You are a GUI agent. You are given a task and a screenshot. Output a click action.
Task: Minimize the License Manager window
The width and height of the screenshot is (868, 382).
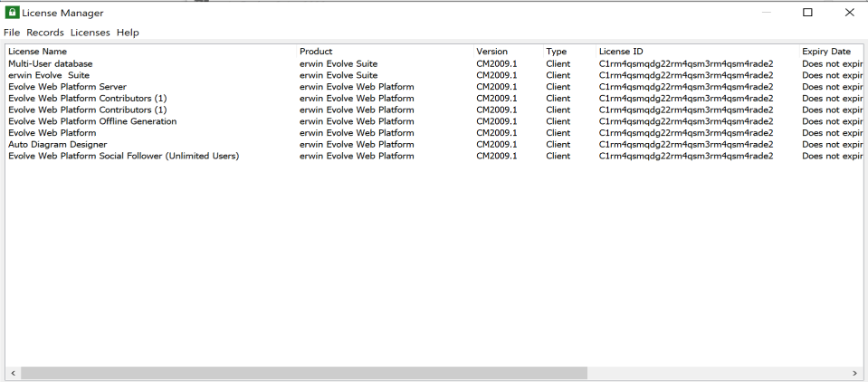tap(766, 12)
